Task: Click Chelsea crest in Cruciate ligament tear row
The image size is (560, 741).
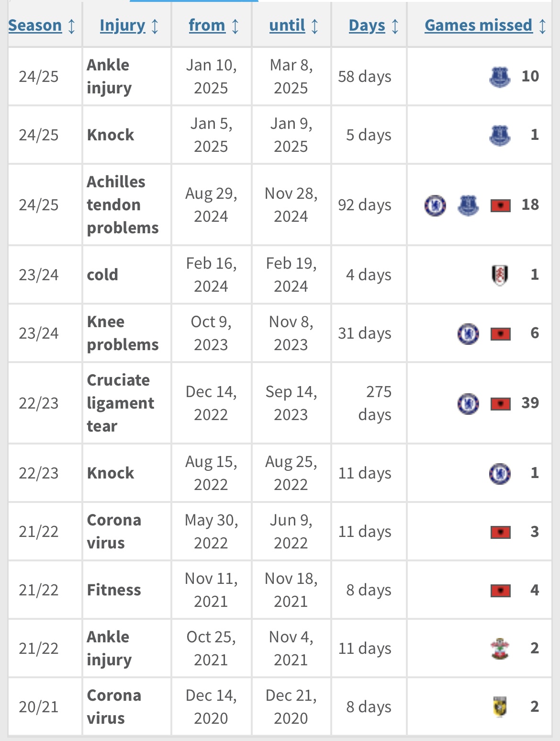Action: point(468,403)
